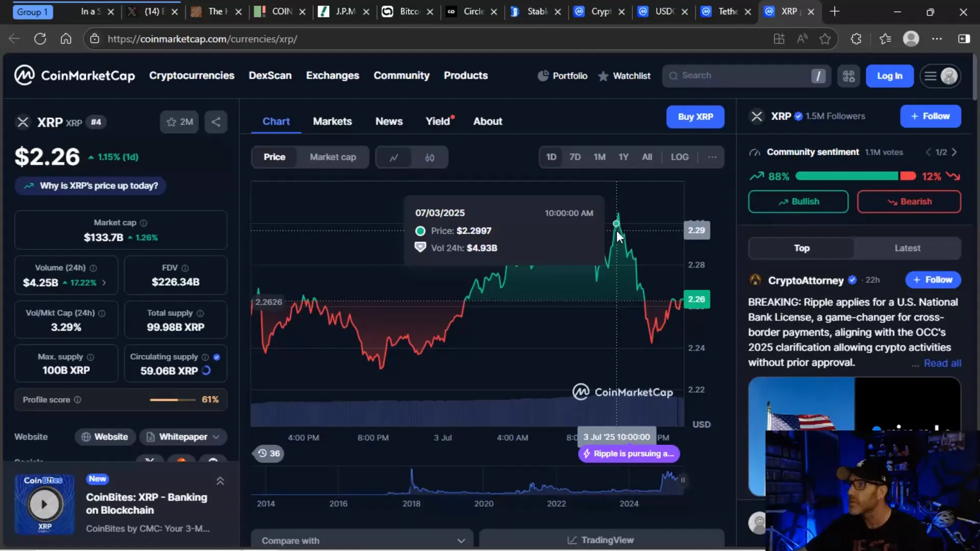
Task: Set chart range to 7D
Action: coord(575,157)
